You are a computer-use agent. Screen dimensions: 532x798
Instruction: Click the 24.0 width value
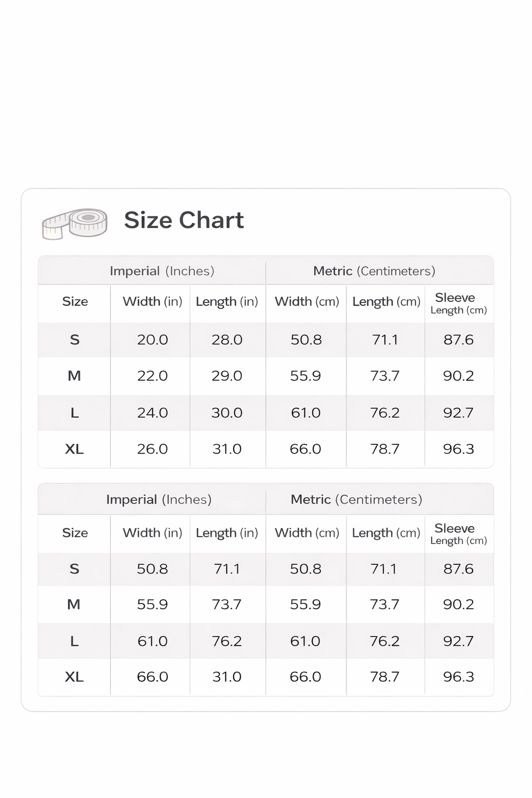152,413
